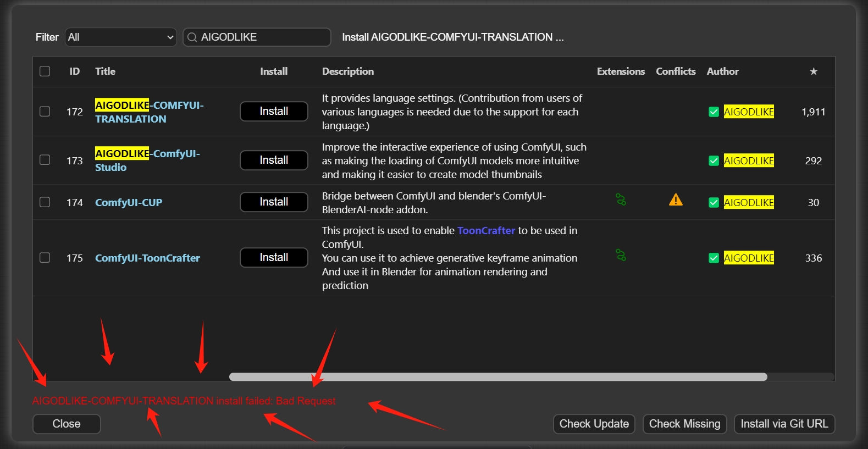Click green verified badge in row 173

coord(714,161)
